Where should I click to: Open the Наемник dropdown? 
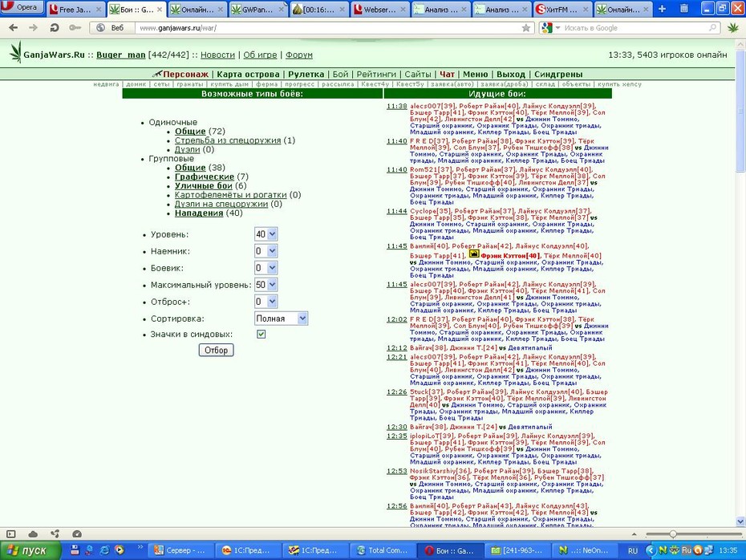[266, 251]
